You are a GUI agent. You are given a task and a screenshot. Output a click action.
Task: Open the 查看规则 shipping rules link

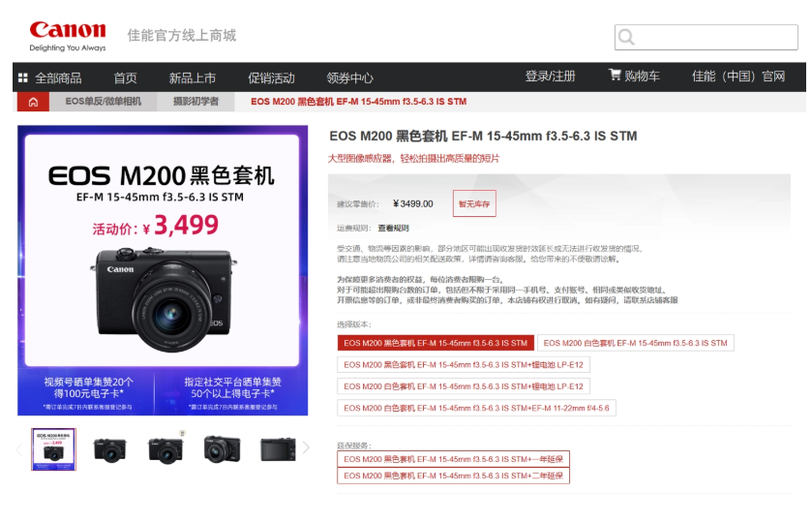pos(394,228)
